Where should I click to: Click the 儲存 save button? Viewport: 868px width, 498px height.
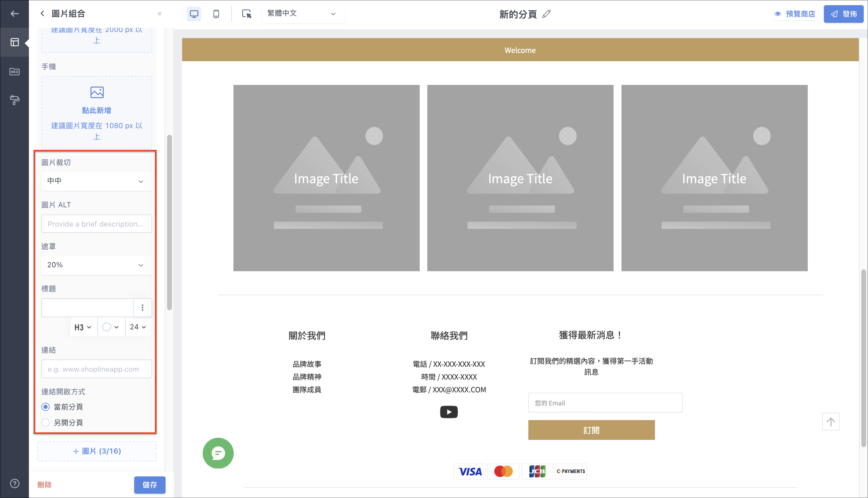click(150, 485)
